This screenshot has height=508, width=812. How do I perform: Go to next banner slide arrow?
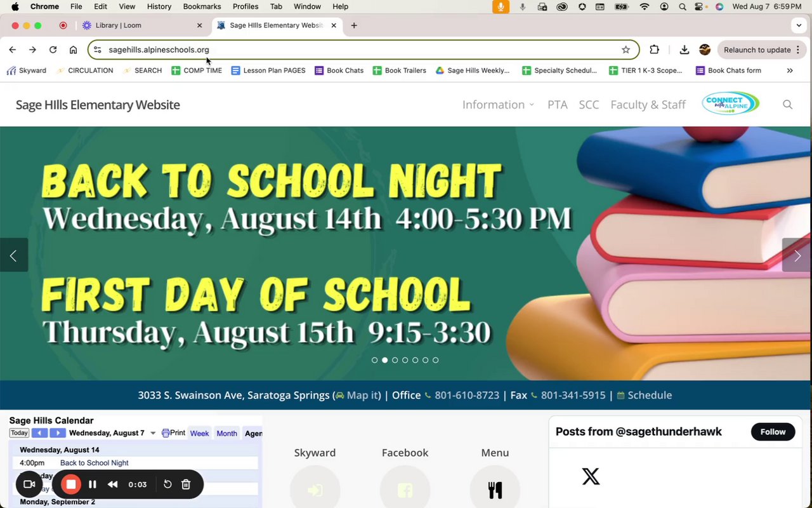[797, 255]
